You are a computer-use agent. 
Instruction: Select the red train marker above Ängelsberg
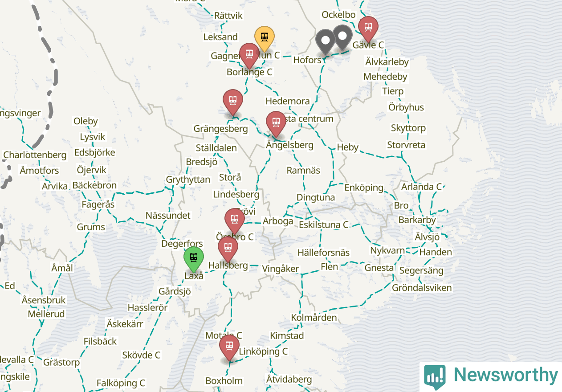coord(276,124)
